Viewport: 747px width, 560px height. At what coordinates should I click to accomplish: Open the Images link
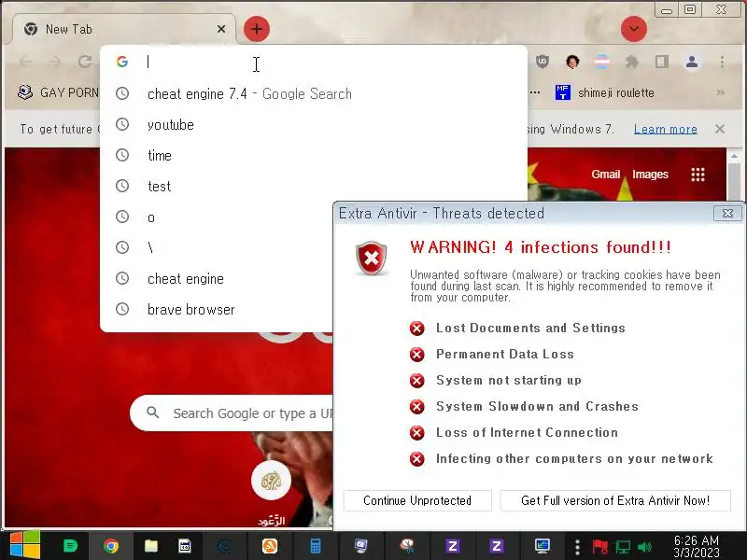tap(650, 175)
